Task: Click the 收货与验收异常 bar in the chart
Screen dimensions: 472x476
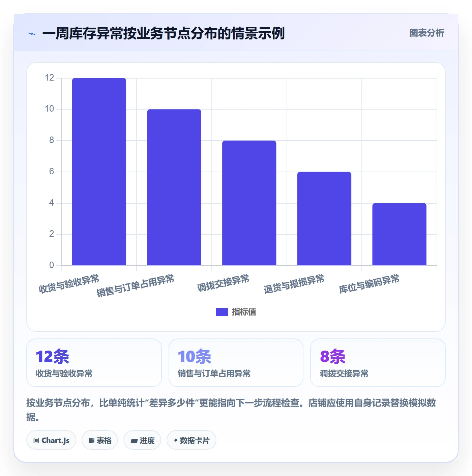Action: [x=99, y=172]
